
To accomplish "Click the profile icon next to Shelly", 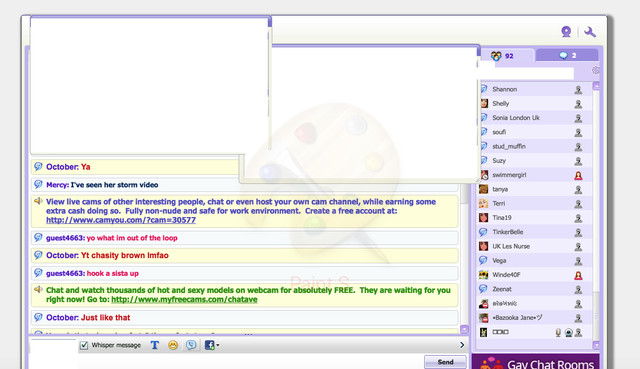I will click(578, 104).
